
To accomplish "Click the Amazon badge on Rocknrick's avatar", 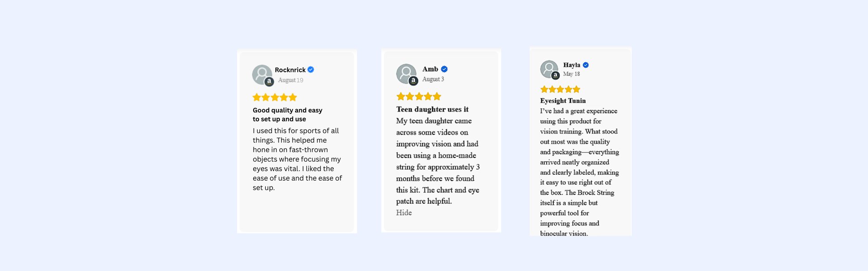I will click(x=269, y=82).
